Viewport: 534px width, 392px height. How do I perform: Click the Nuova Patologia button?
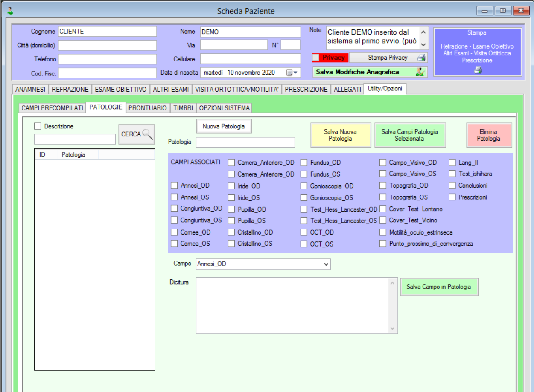[224, 126]
